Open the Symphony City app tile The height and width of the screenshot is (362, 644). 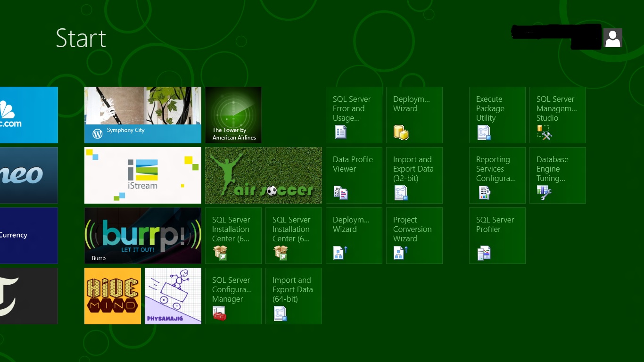coord(142,115)
